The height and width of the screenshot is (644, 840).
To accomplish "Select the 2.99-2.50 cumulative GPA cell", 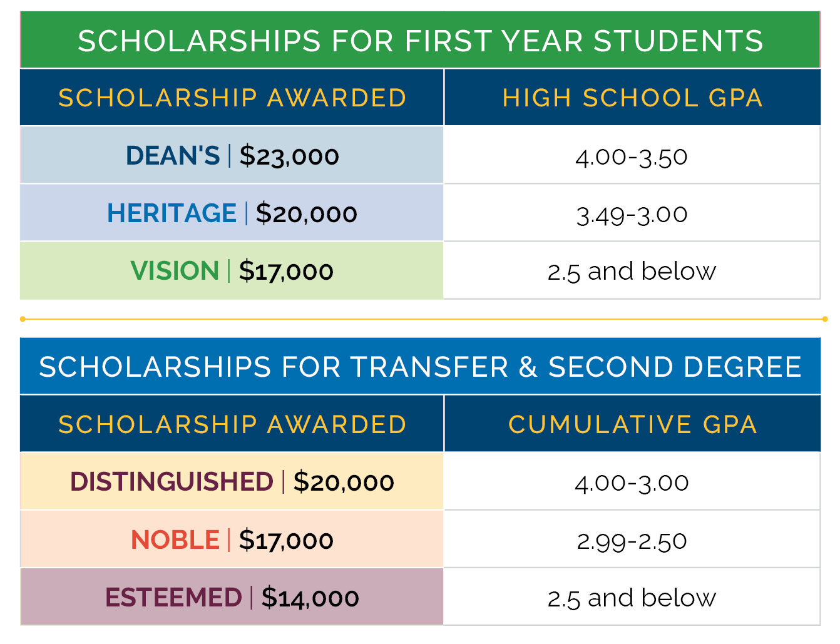I will 632,541.
